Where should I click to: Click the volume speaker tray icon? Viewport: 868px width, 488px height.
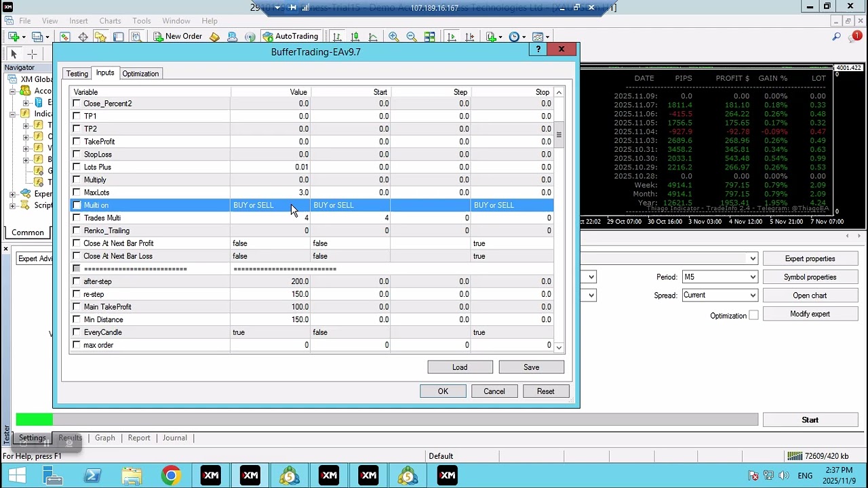(x=783, y=476)
